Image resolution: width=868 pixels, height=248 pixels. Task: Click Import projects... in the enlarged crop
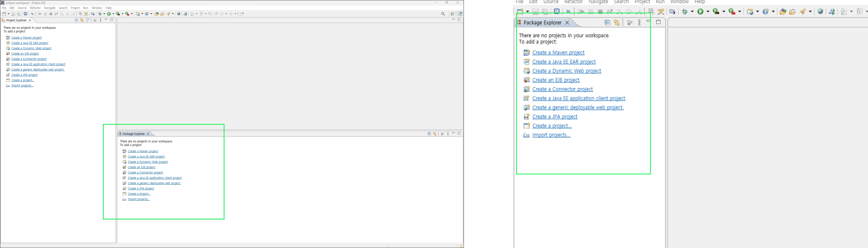[x=551, y=135]
